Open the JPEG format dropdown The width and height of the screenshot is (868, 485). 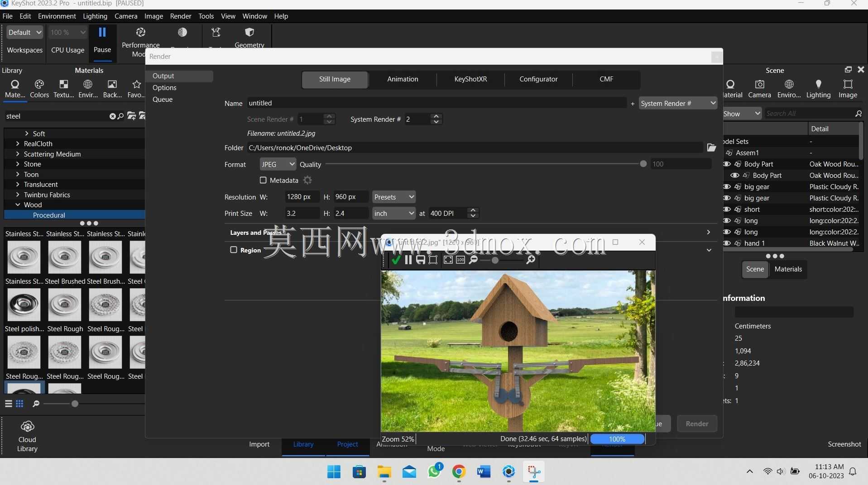click(x=278, y=164)
